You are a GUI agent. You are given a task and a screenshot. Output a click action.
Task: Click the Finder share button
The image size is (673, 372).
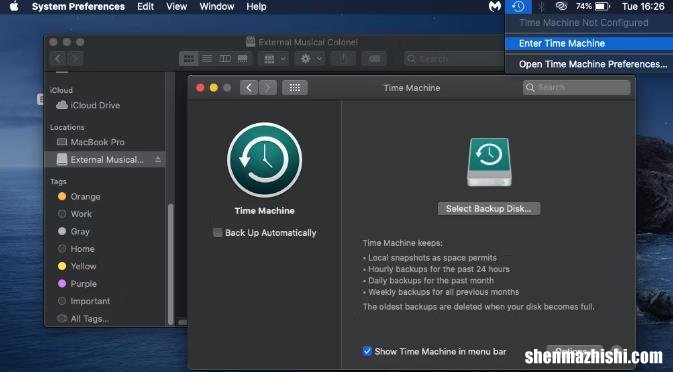342,59
